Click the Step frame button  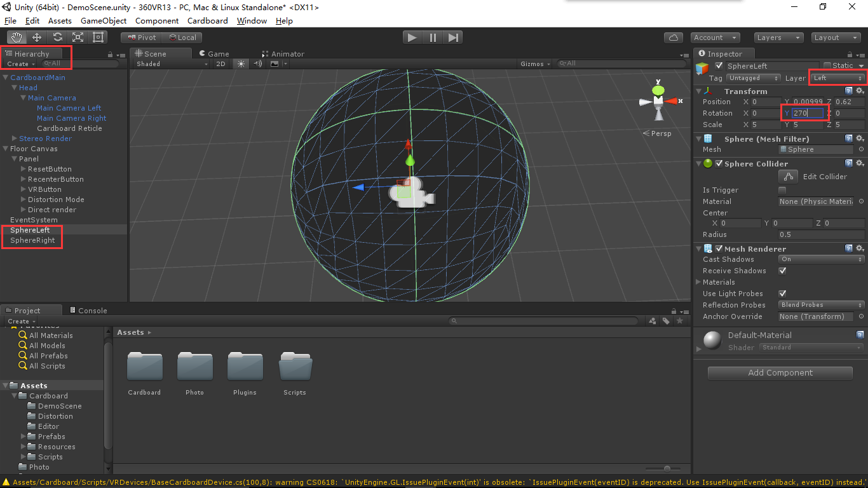point(453,37)
